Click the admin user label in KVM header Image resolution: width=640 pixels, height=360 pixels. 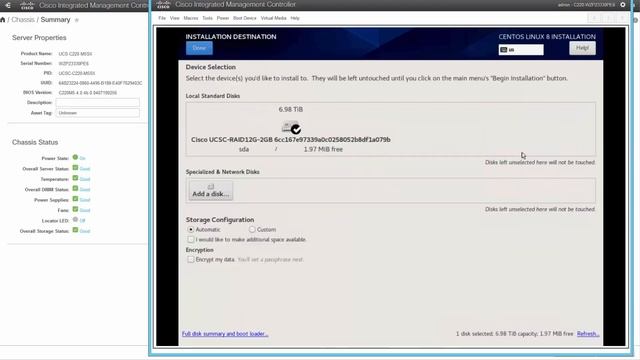(x=586, y=5)
